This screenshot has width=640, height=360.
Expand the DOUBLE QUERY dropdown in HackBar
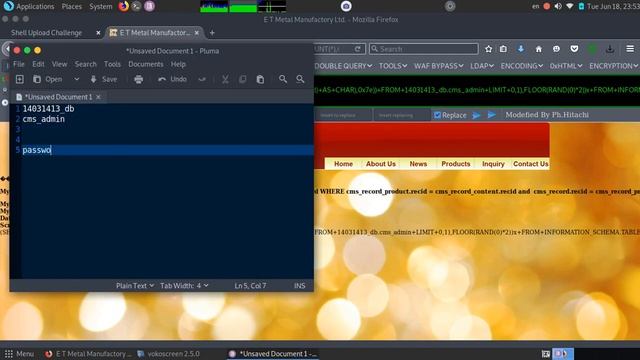pos(343,66)
